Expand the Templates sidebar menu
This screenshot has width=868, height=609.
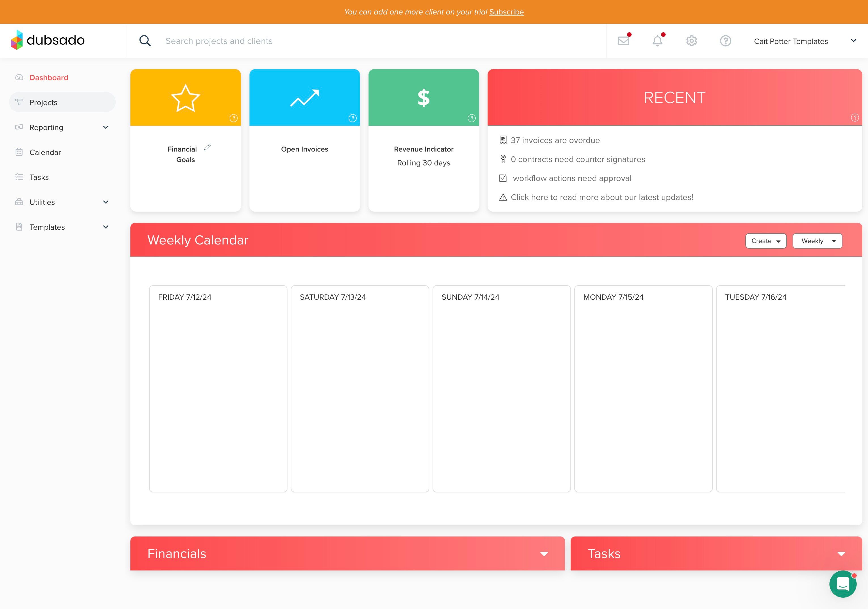(x=105, y=227)
